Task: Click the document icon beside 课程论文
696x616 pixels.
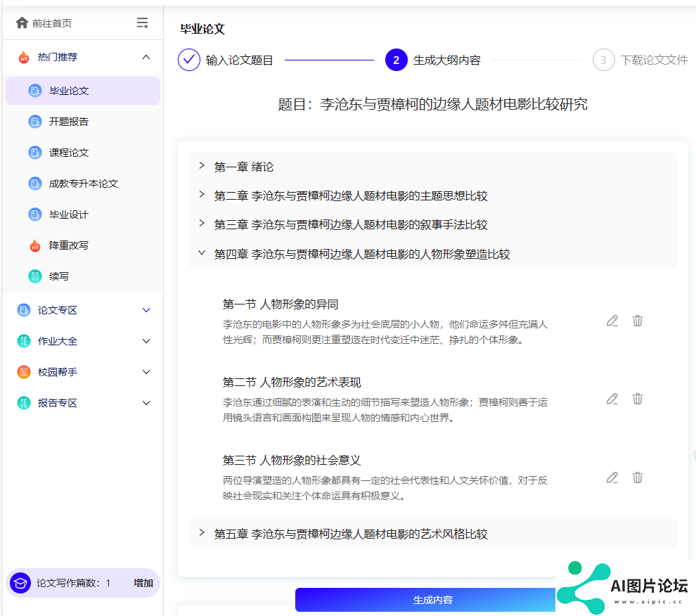Action: click(x=35, y=153)
